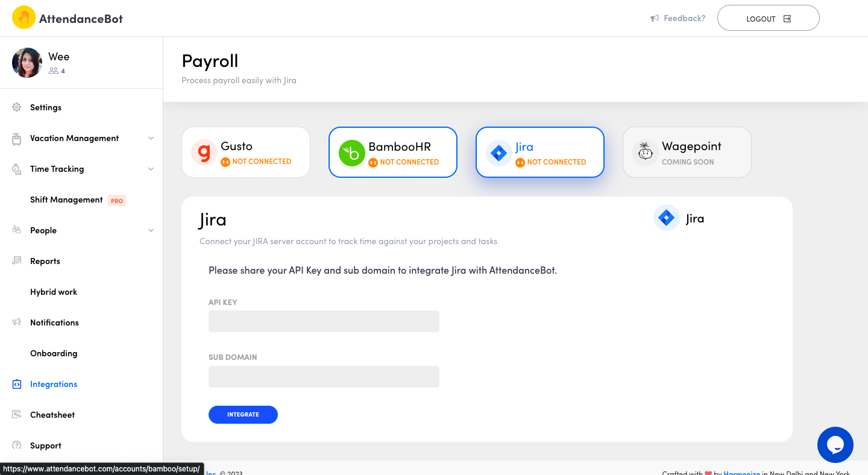This screenshot has width=868, height=475.
Task: Click the BambooHR green logo icon
Action: [351, 153]
